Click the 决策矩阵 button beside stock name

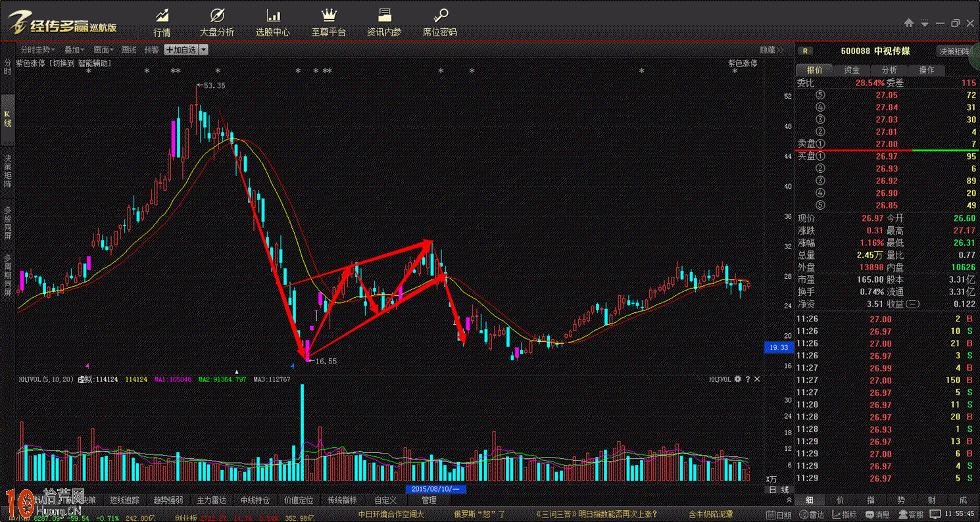point(954,51)
